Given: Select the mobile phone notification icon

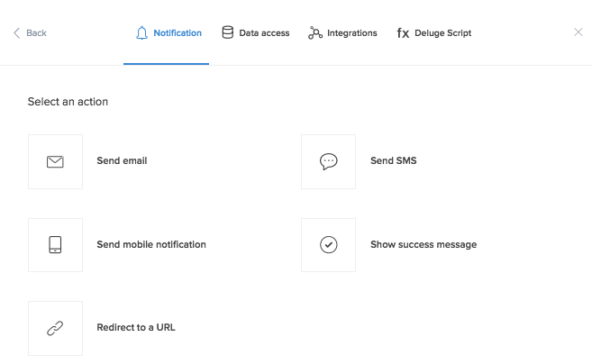Looking at the screenshot, I should [55, 245].
